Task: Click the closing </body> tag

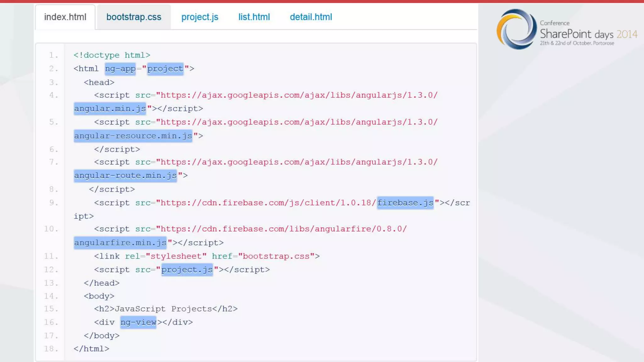Action: click(x=102, y=336)
